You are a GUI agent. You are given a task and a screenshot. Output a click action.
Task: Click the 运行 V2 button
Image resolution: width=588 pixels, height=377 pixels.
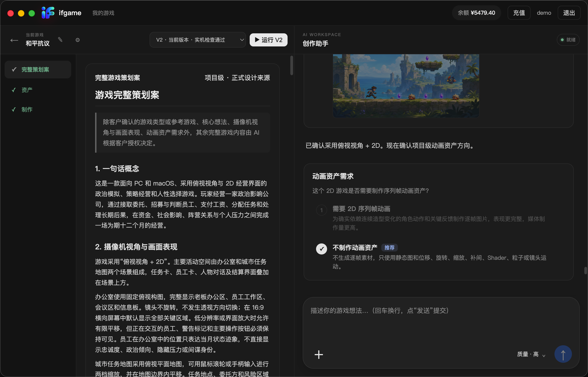268,40
